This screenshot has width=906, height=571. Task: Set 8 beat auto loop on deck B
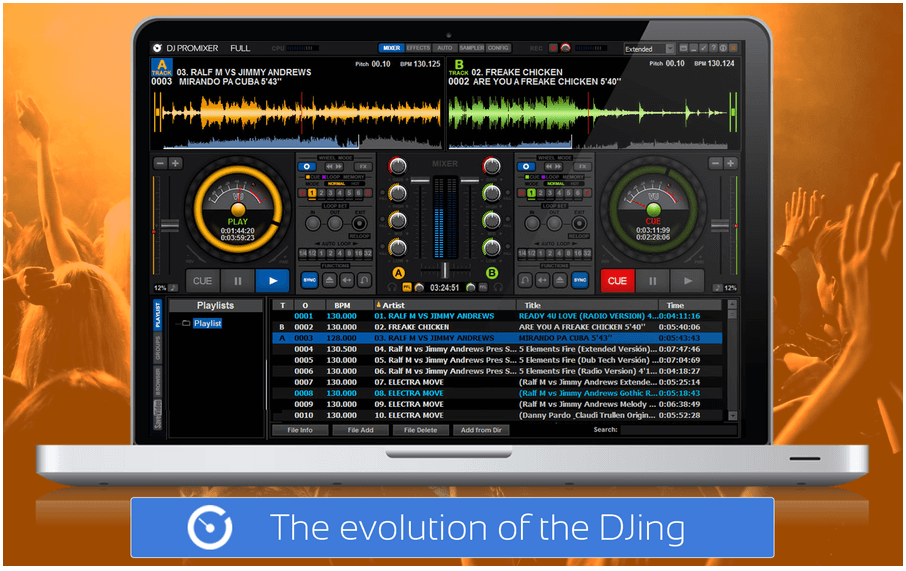click(568, 253)
